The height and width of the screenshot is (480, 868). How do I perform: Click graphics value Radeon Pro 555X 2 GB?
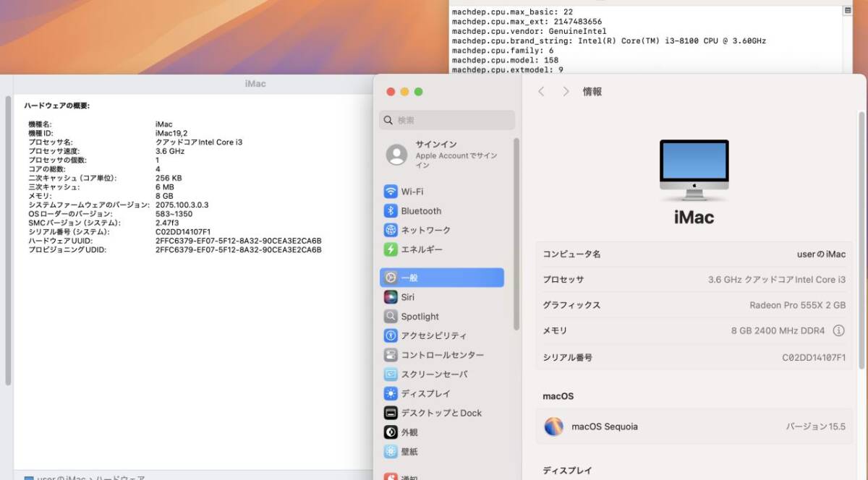(798, 305)
